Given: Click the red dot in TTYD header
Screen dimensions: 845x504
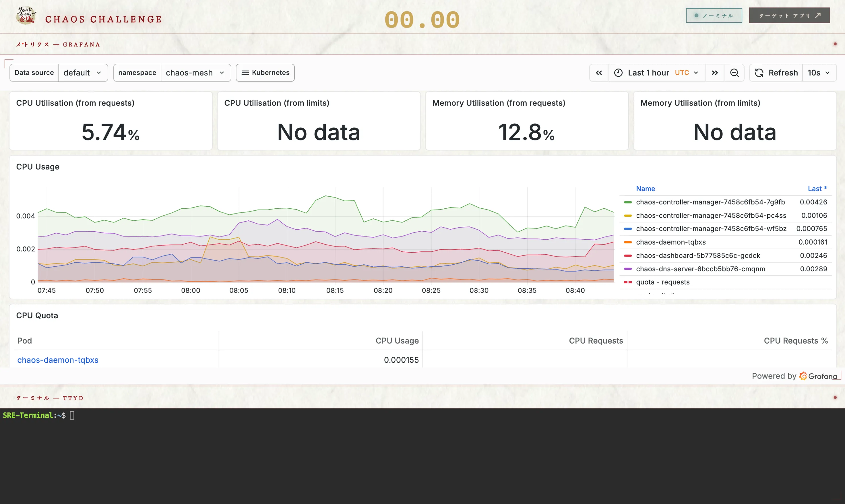Looking at the screenshot, I should tap(835, 397).
